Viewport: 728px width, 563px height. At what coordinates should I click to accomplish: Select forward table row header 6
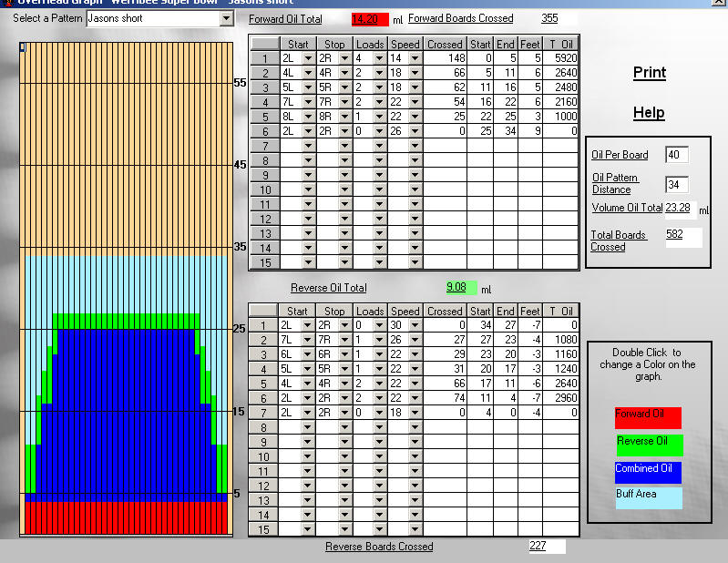(x=265, y=131)
